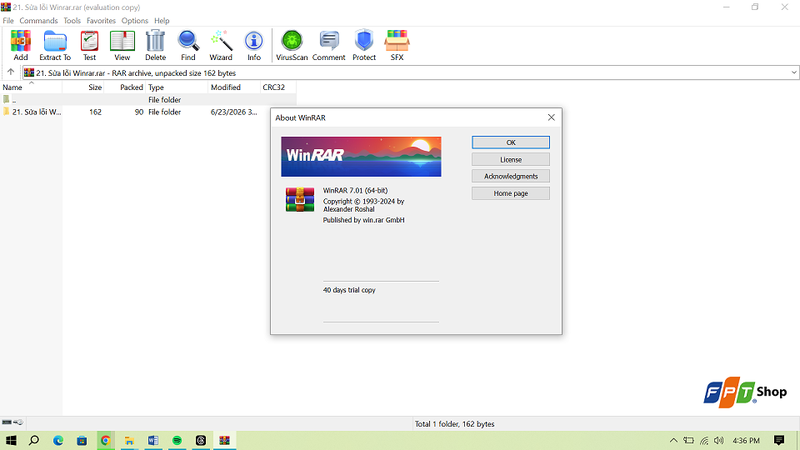The image size is (800, 450).
Task: Click the Add toolbar icon
Action: click(21, 45)
